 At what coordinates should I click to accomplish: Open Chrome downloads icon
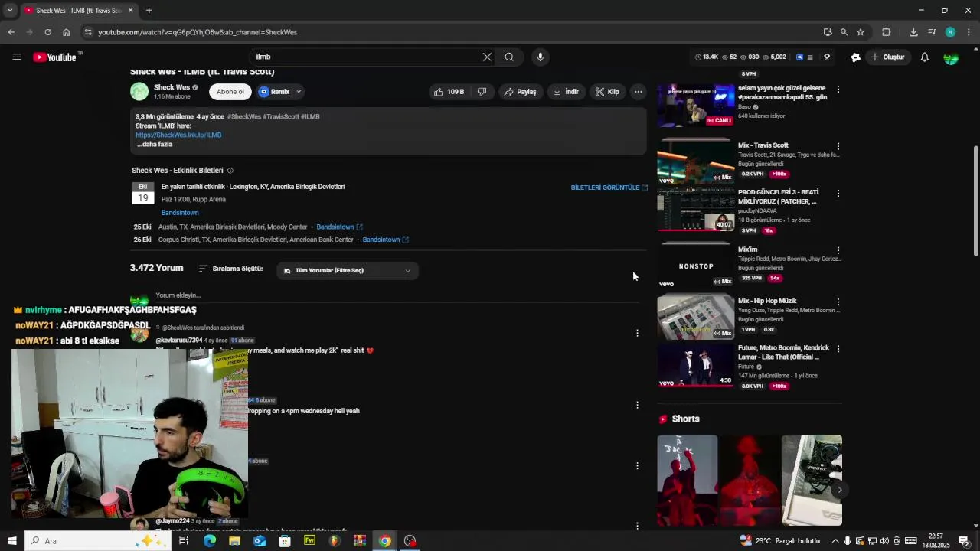(913, 32)
